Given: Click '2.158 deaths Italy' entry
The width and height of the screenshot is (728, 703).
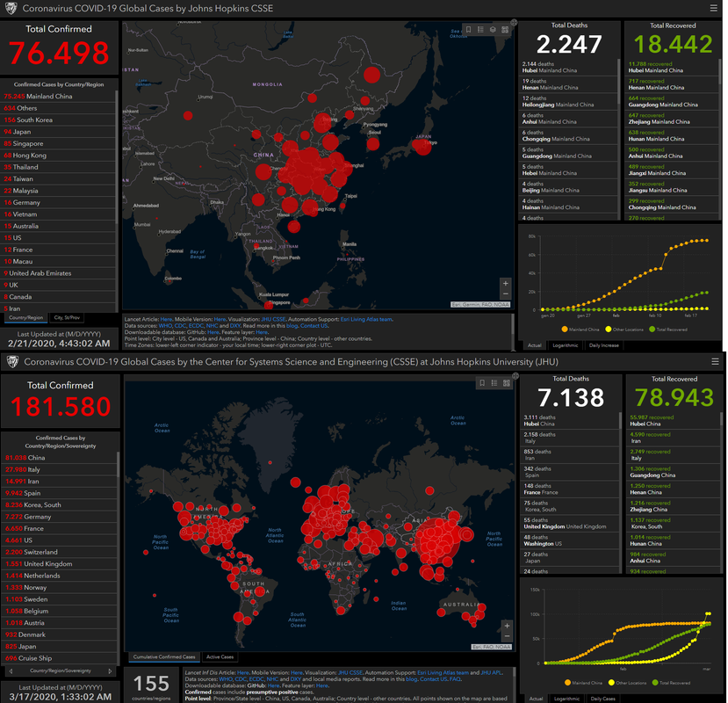Looking at the screenshot, I should pyautogui.click(x=569, y=438).
